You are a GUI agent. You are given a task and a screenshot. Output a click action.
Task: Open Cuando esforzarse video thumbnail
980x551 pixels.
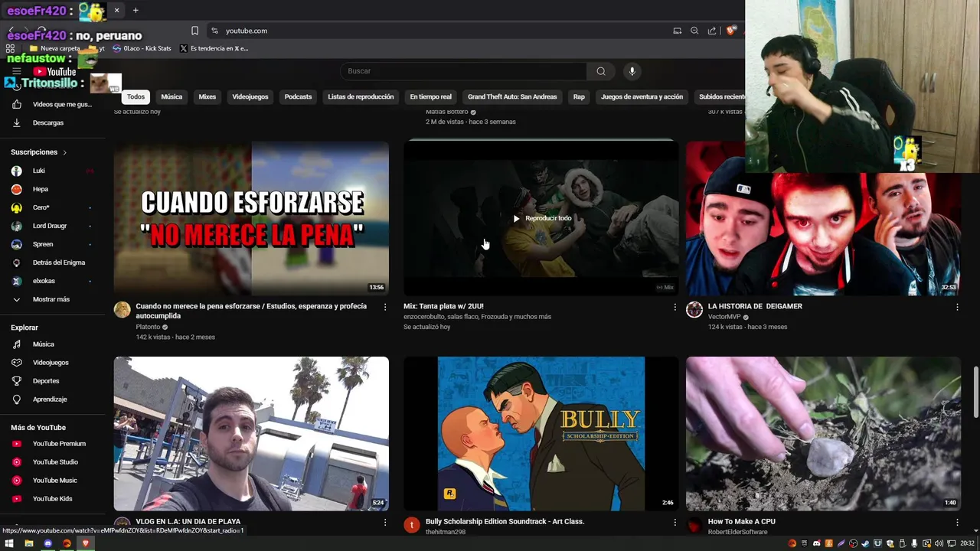pos(251,218)
